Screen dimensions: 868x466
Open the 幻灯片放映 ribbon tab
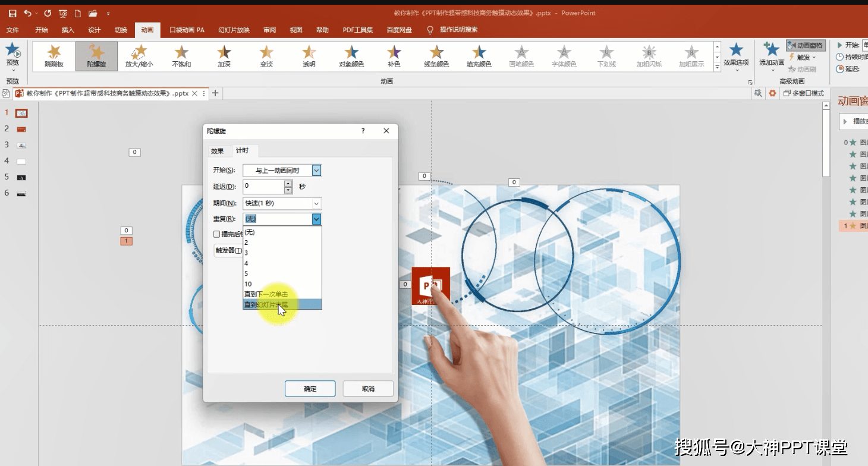(x=234, y=30)
